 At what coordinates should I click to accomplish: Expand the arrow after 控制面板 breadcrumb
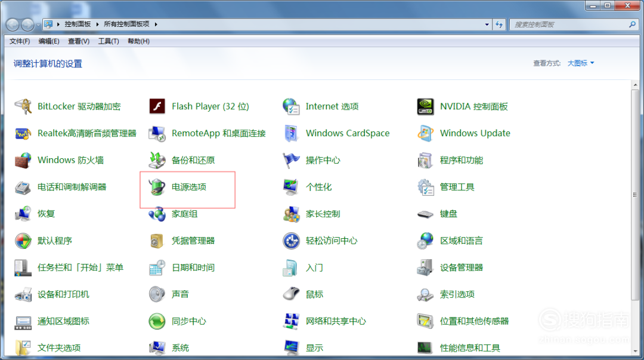coord(97,24)
